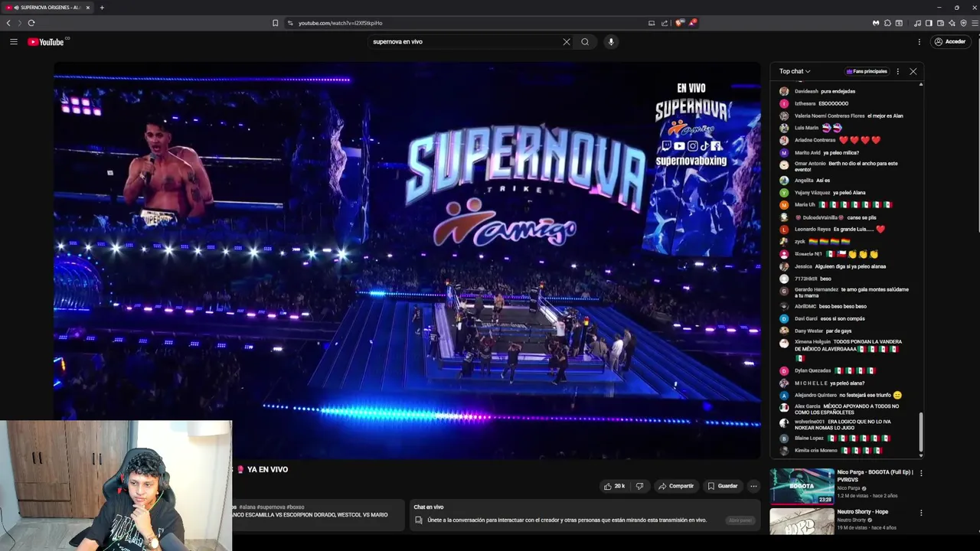The image size is (980, 551).
Task: Open the Nico Parga BOGOTA thumbnail
Action: coord(802,486)
